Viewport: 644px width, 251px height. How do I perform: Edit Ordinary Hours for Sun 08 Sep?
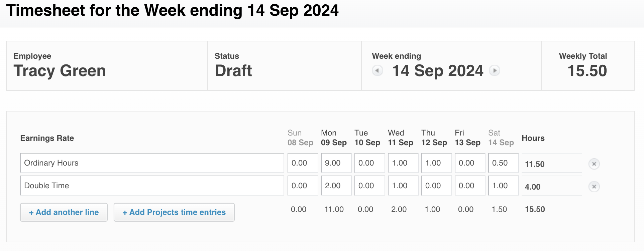coord(303,163)
